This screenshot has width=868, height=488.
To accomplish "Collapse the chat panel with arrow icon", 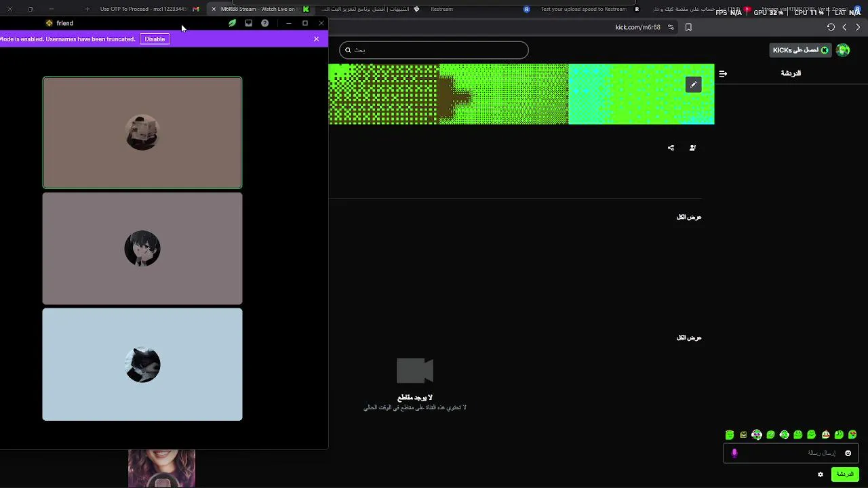I will click(723, 73).
